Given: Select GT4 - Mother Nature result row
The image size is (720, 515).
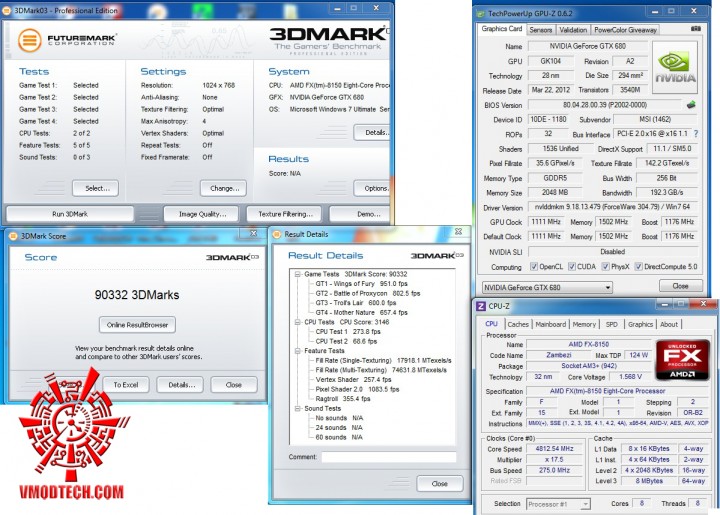Looking at the screenshot, I should point(361,312).
